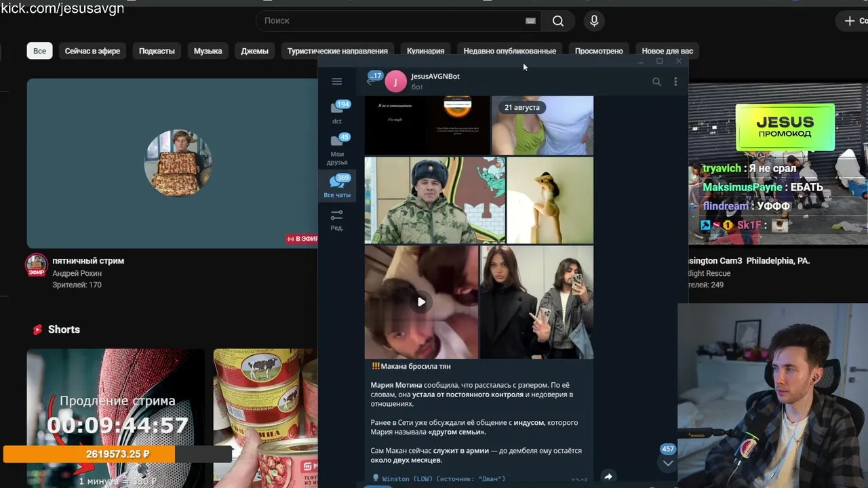The width and height of the screenshot is (868, 488).
Task: Open the on-screen keyboard in YouTube search
Action: point(530,21)
